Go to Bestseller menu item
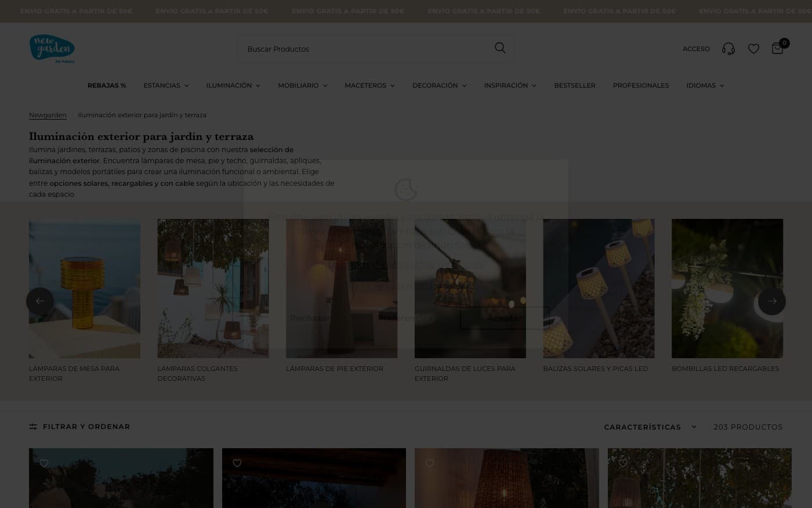The height and width of the screenshot is (508, 812). tap(575, 85)
